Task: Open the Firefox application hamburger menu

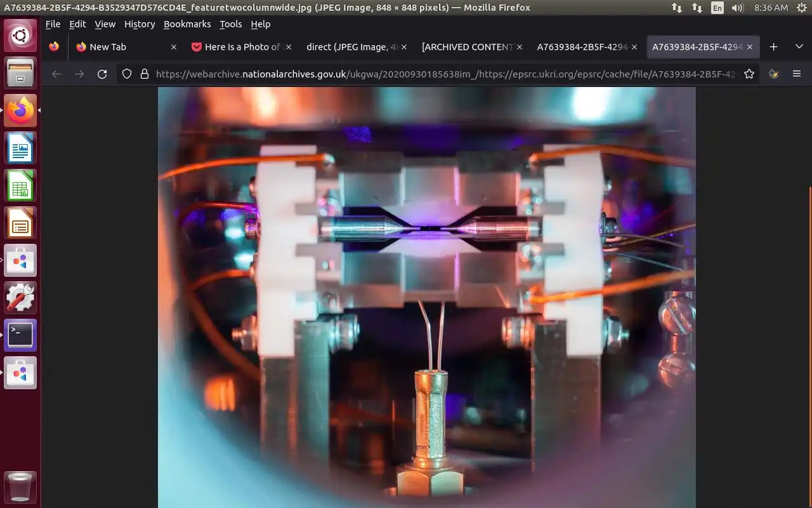Action: point(797,74)
